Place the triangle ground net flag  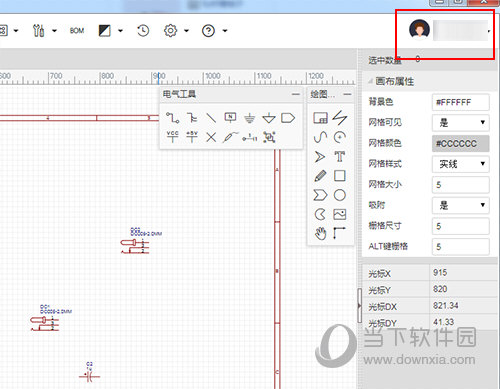pyautogui.click(x=269, y=118)
